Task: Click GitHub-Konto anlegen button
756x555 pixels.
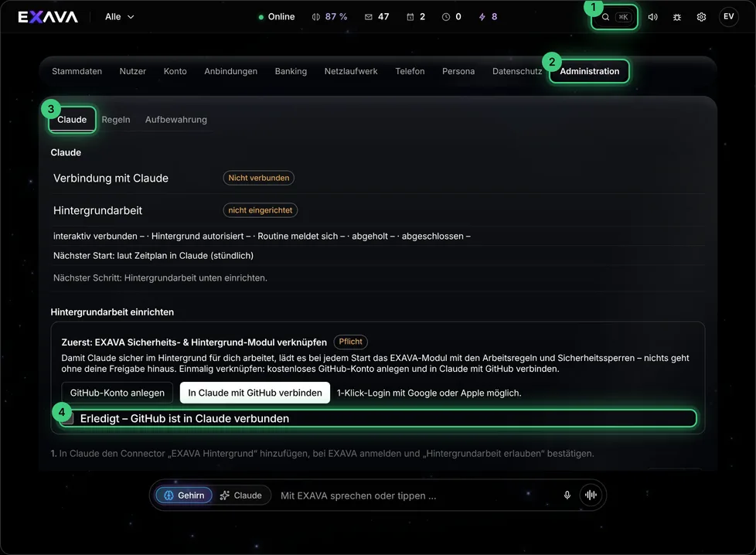Action: click(117, 393)
